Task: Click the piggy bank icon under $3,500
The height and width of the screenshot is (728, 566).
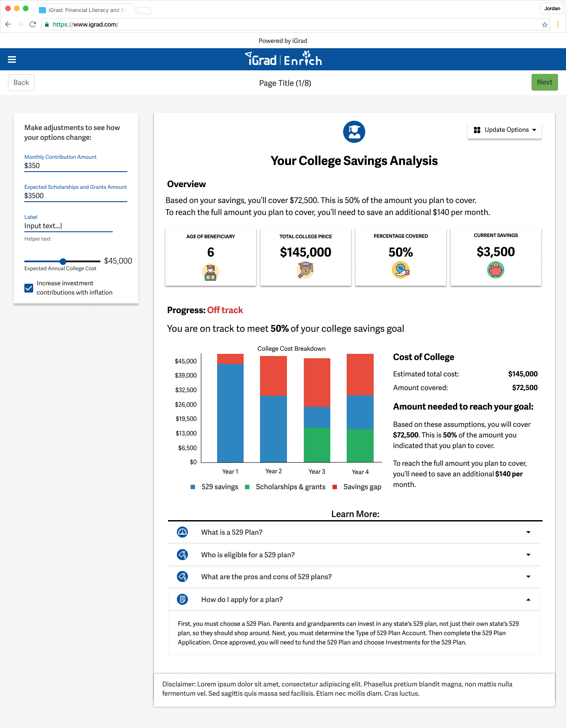Action: click(x=496, y=270)
